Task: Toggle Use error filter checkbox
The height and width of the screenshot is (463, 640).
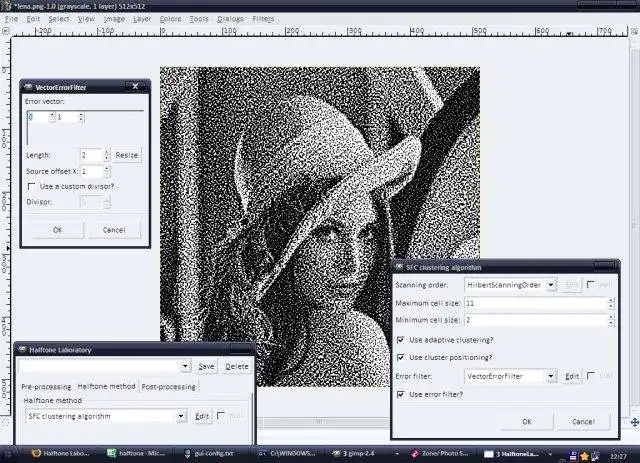Action: coord(400,394)
